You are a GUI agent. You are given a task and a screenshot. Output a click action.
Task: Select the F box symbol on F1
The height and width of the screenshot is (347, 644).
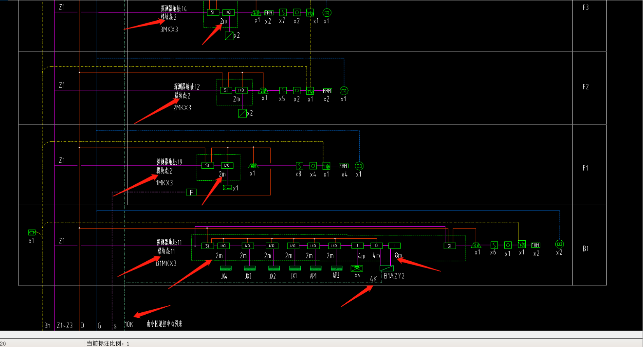[x=191, y=192]
